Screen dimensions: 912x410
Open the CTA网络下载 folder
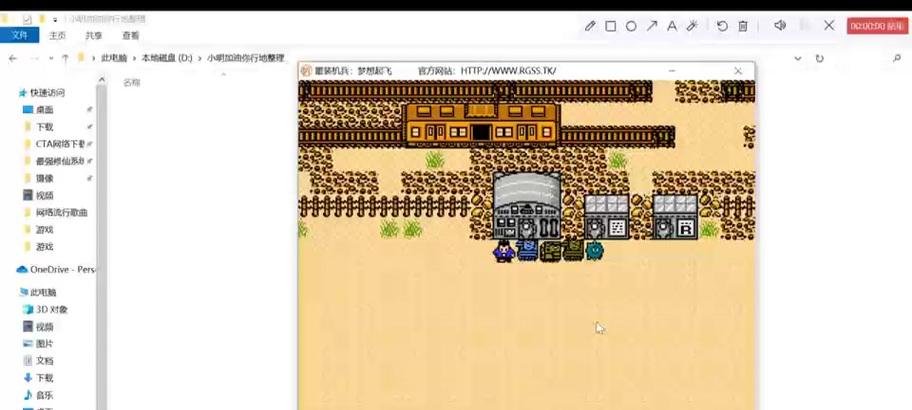[60, 144]
